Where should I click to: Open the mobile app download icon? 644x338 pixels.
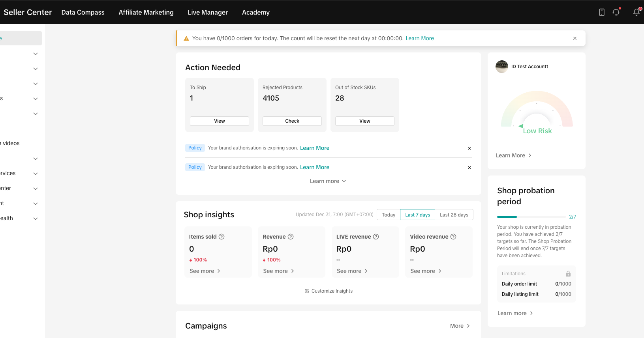click(601, 12)
